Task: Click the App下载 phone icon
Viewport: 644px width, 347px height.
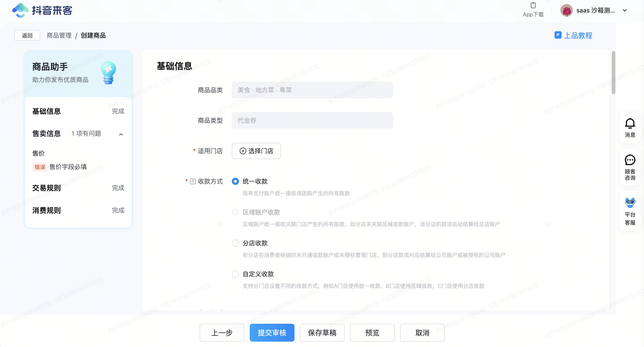Action: point(533,6)
